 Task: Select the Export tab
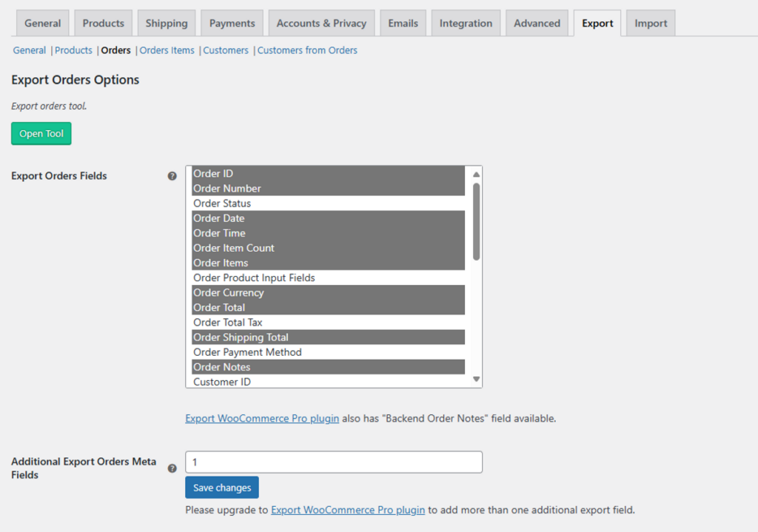(x=597, y=23)
